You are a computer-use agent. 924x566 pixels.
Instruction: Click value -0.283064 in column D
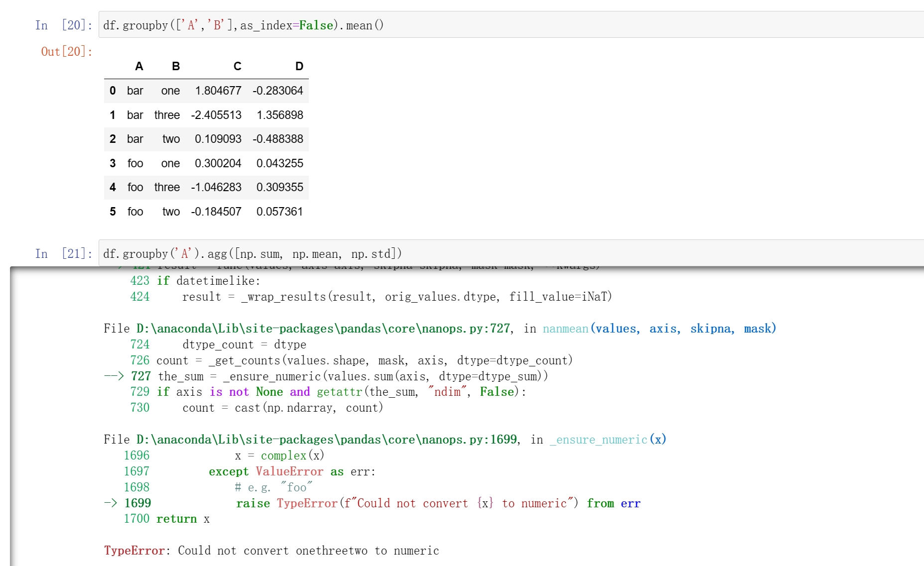coord(277,91)
